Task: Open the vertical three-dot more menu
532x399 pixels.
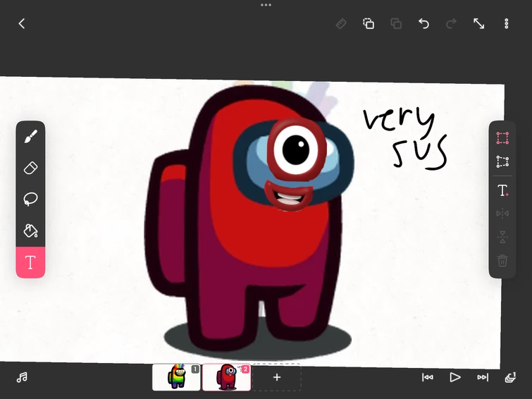Action: (506, 23)
